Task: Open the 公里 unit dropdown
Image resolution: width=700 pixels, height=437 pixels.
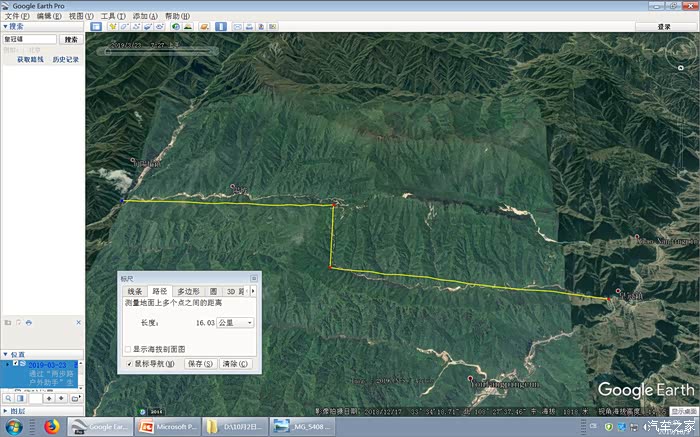Action: click(235, 323)
